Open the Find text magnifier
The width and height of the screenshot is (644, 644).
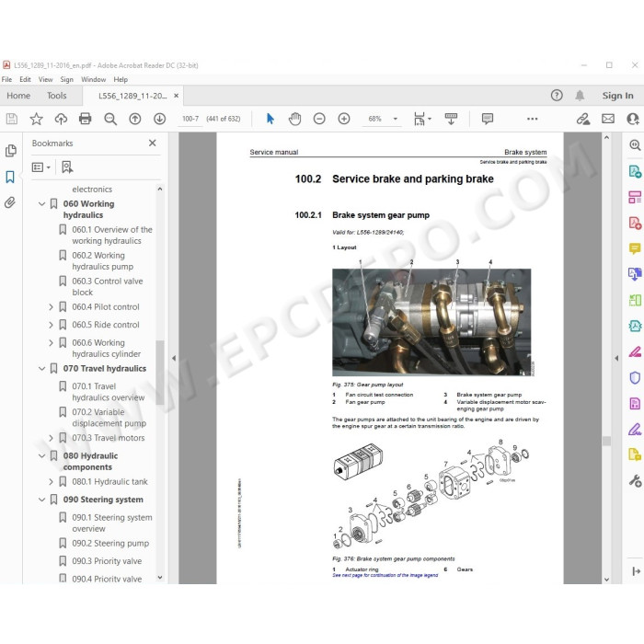(110, 119)
